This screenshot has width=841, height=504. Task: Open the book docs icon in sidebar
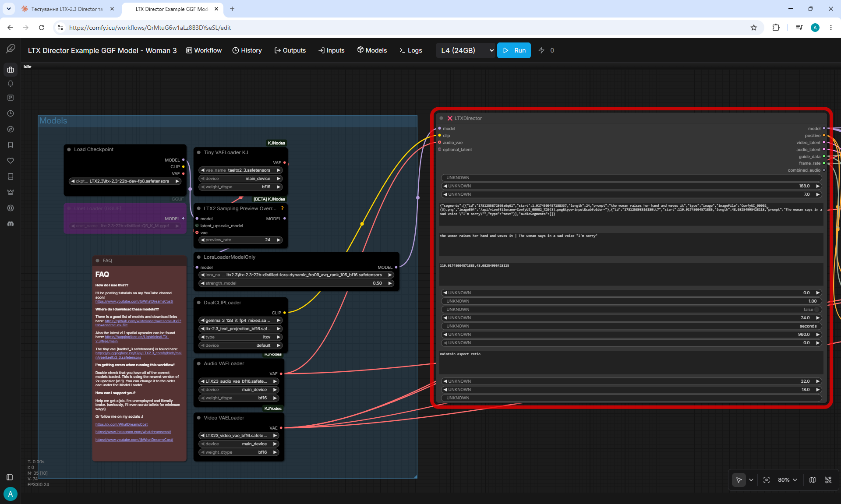[x=11, y=176]
